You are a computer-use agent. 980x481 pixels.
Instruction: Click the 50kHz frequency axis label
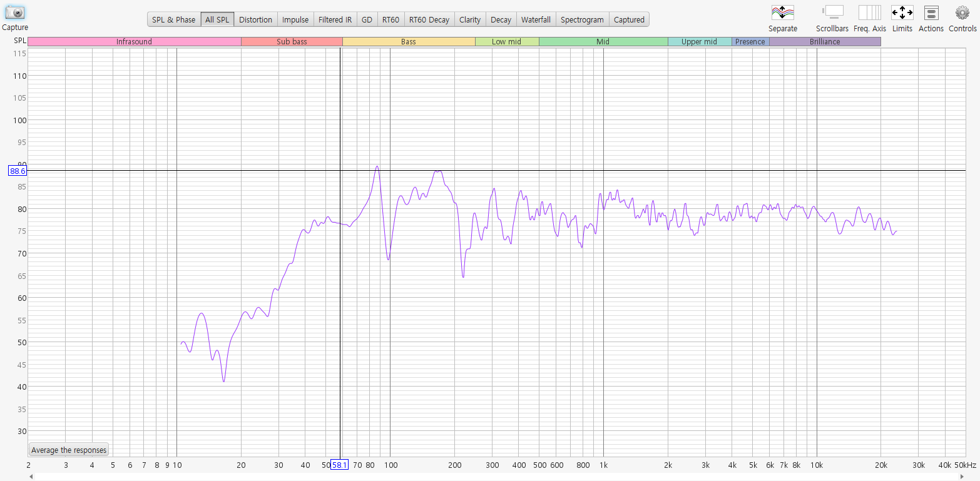coord(966,465)
